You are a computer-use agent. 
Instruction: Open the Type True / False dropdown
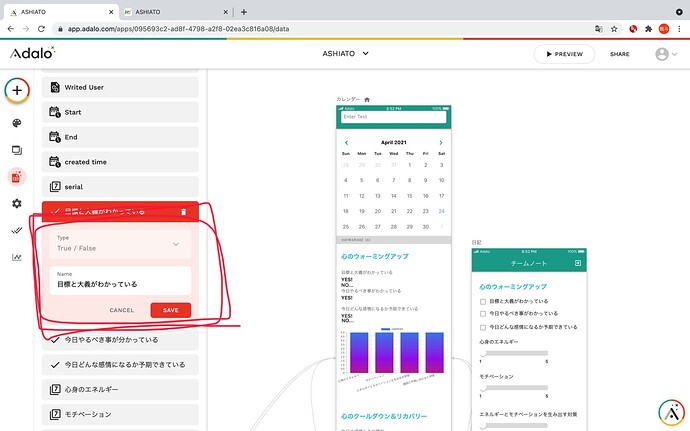click(x=120, y=244)
